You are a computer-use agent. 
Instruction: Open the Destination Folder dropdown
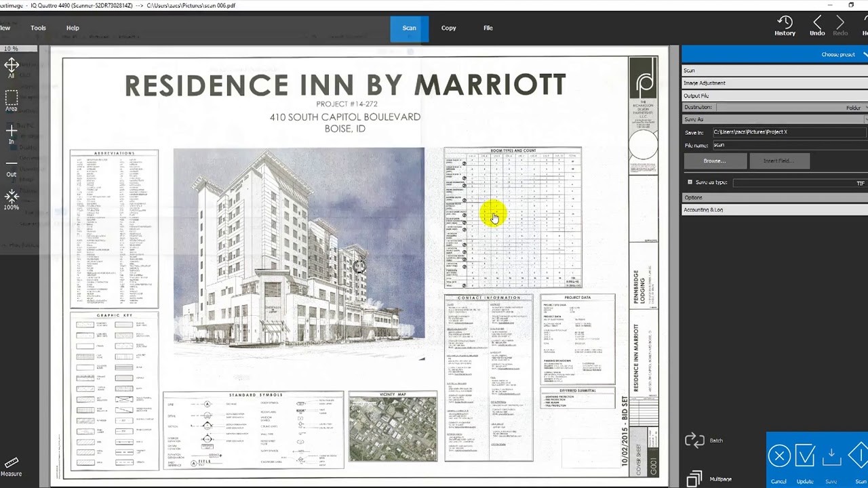tap(792, 108)
